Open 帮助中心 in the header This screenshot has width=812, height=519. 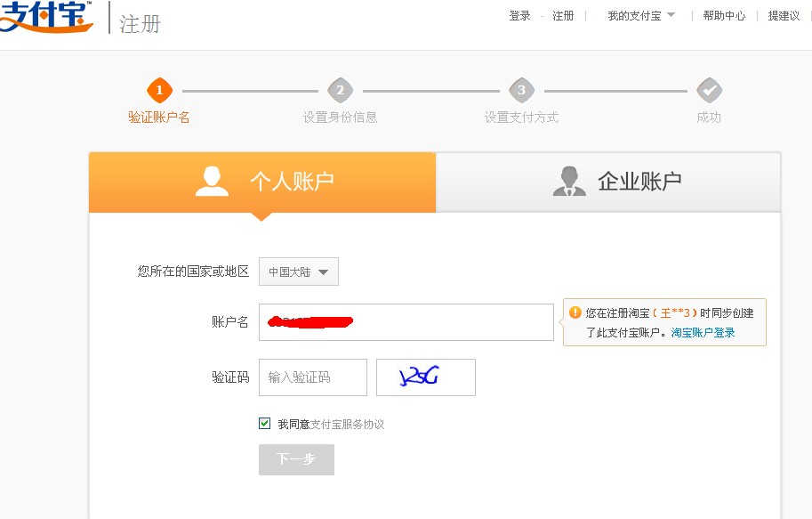724,16
